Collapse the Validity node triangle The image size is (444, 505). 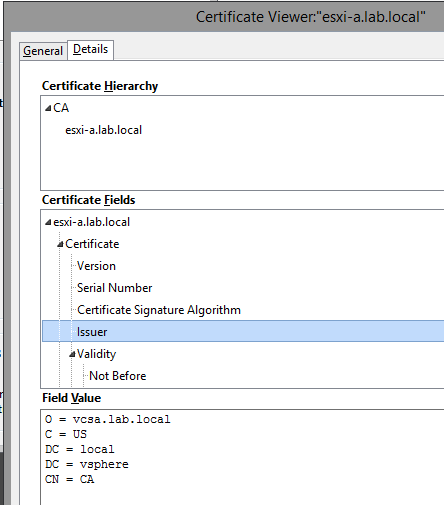72,354
